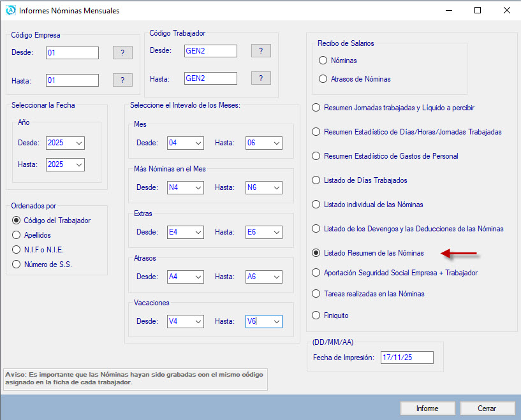Click the Código Empresa Desde help button
The image size is (521, 420).
(122, 53)
